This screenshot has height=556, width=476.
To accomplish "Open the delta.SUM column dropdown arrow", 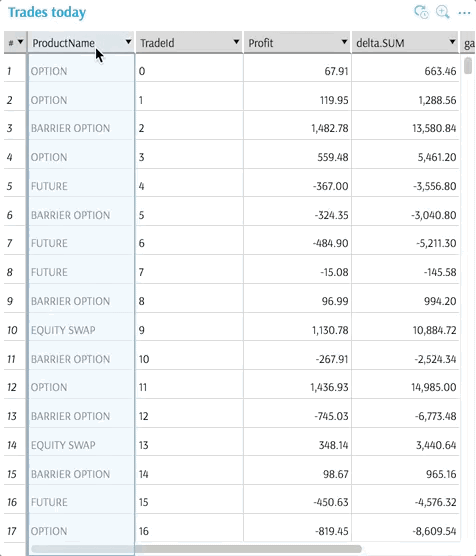I will 452,42.
